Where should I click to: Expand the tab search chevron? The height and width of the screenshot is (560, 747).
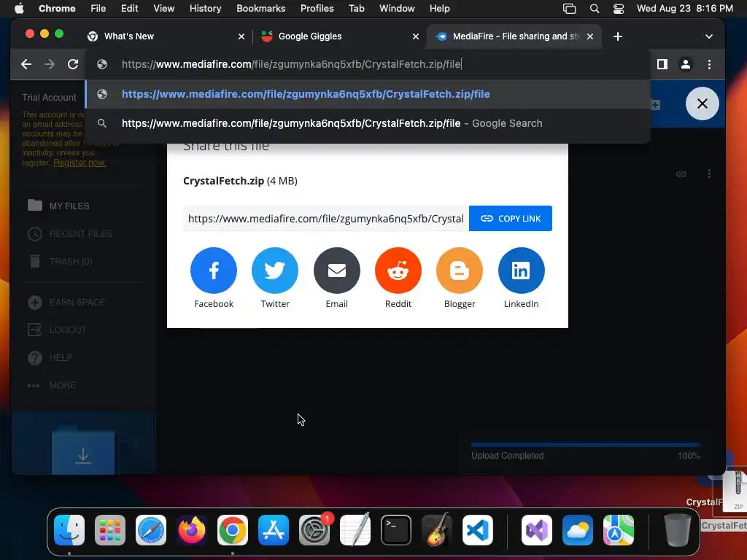click(x=709, y=36)
